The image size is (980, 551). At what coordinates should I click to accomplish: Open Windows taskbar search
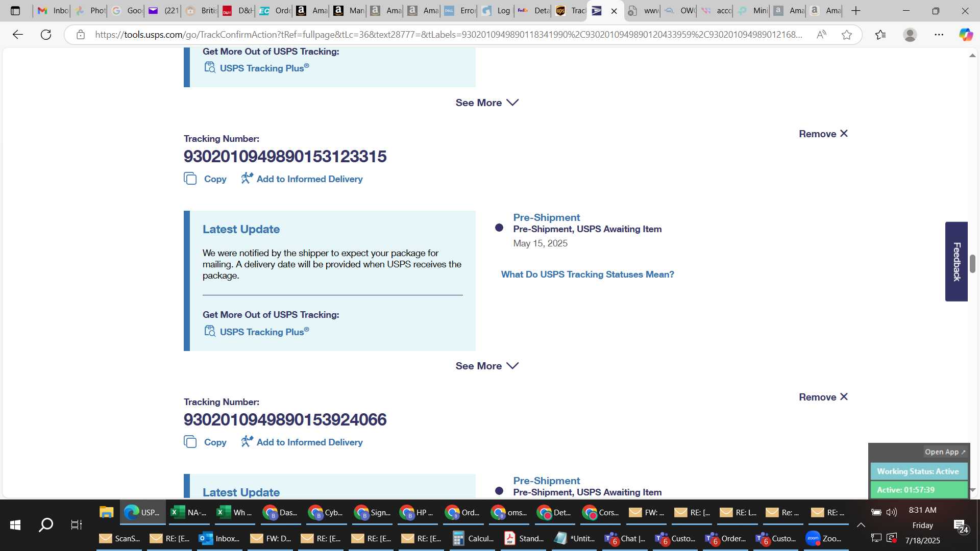pos(46,524)
